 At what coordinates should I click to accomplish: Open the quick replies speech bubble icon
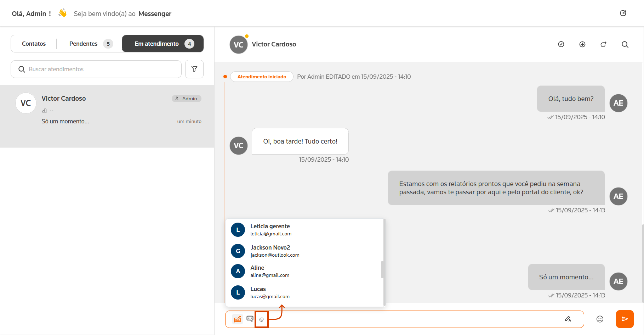[250, 319]
